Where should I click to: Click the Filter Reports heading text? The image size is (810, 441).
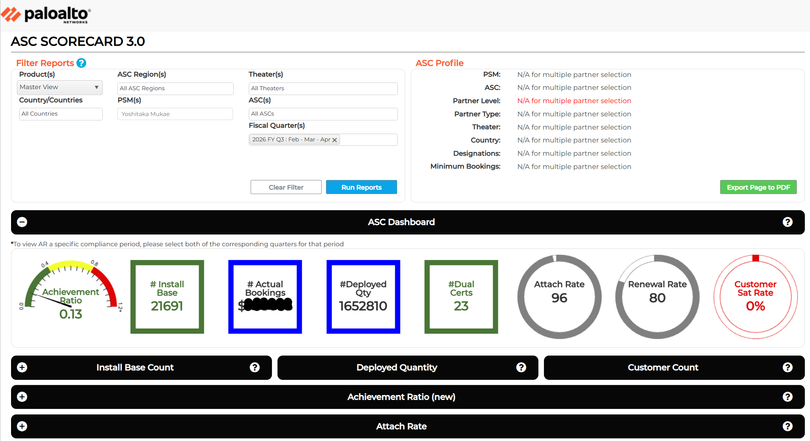(x=45, y=63)
